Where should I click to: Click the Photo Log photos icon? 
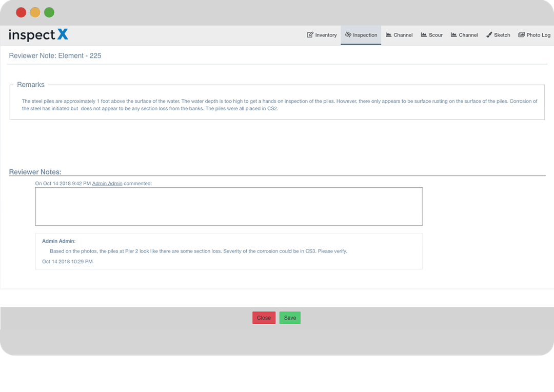click(x=522, y=34)
